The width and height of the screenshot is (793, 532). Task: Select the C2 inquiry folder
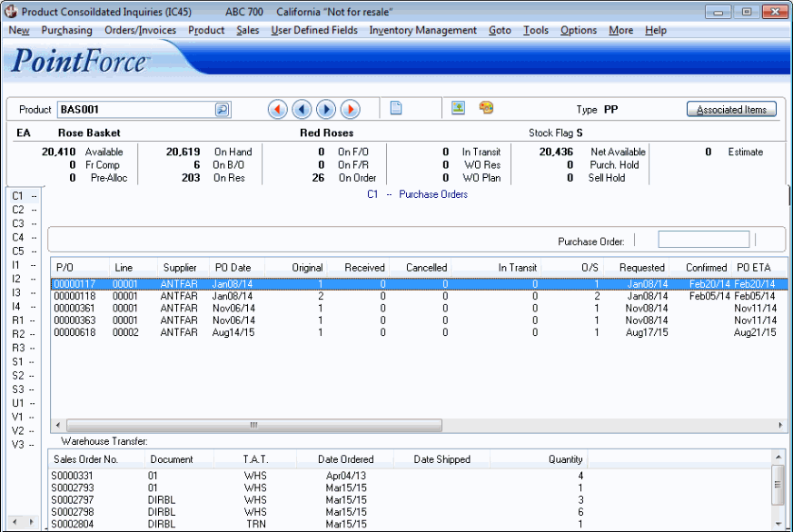coord(24,210)
